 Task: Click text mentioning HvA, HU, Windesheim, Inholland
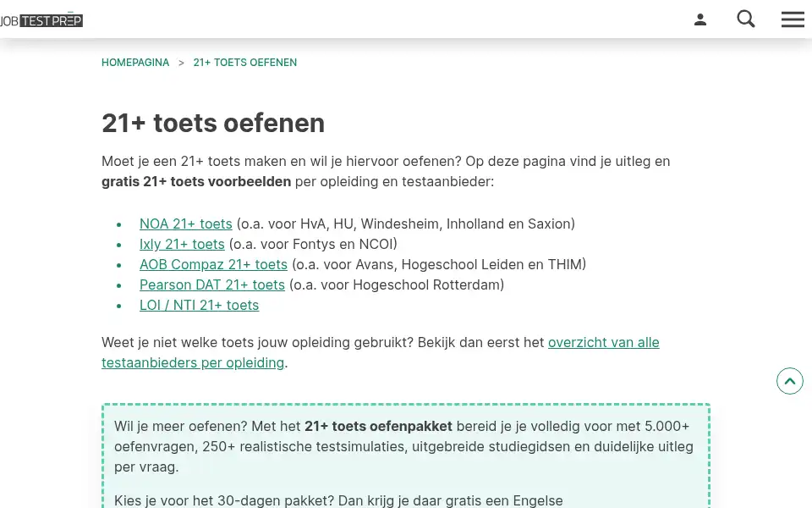pyautogui.click(x=406, y=224)
